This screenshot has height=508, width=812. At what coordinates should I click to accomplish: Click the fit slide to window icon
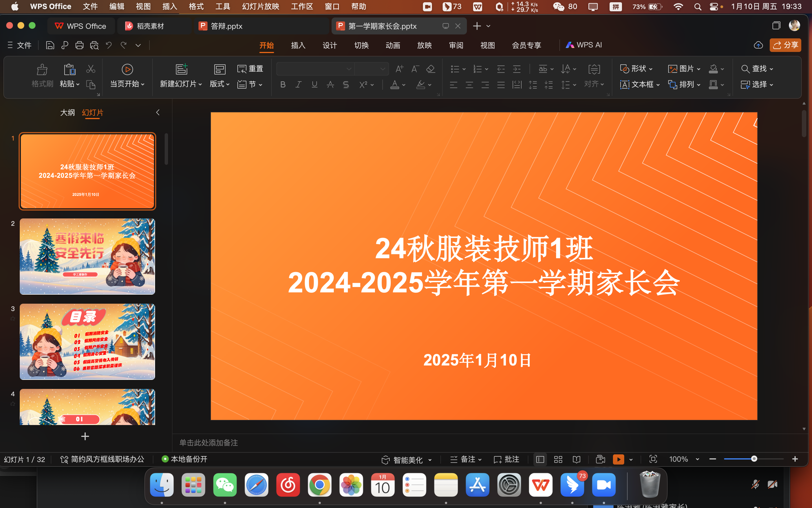point(653,459)
